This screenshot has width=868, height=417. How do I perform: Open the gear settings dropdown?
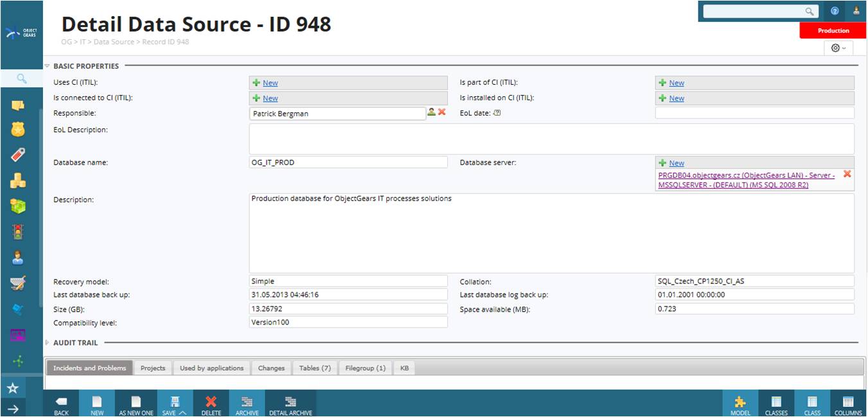click(x=838, y=48)
